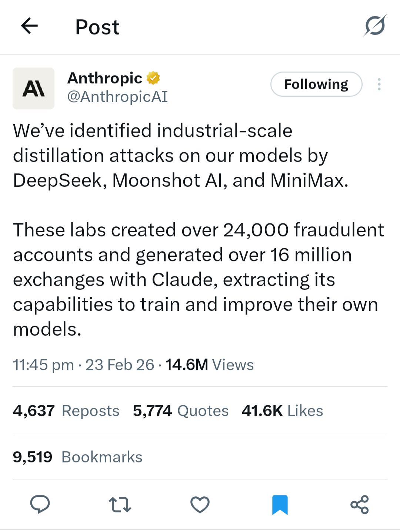Open the reply comment icon
400x532 pixels.
40,504
